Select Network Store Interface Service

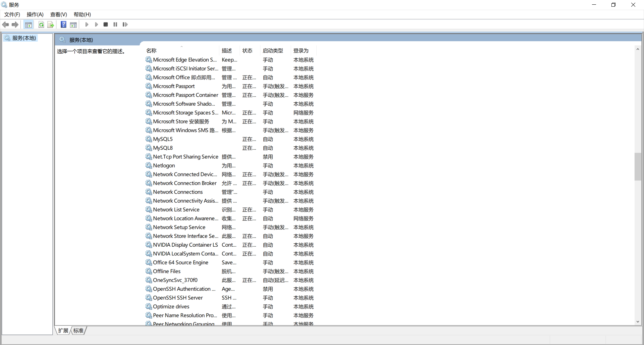click(x=185, y=236)
